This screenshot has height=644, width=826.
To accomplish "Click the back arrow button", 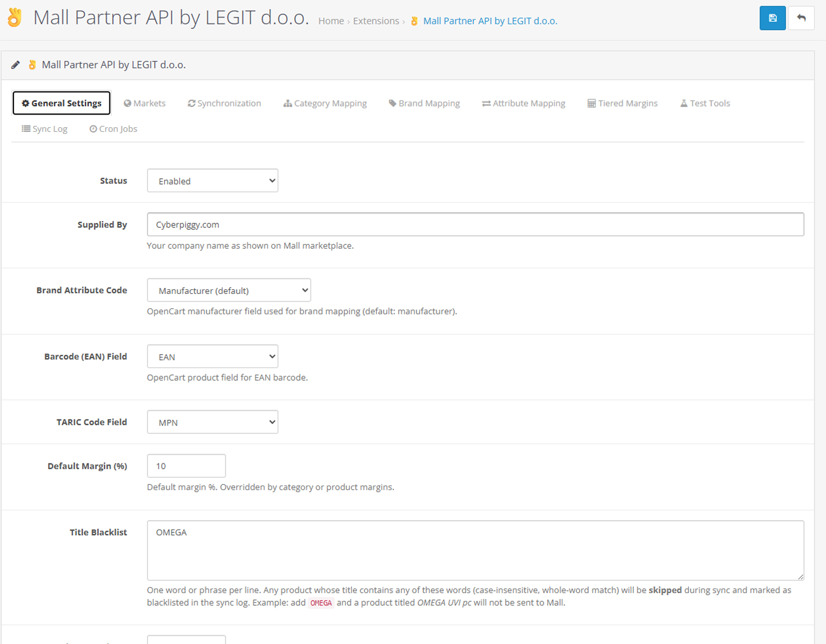I will point(801,18).
